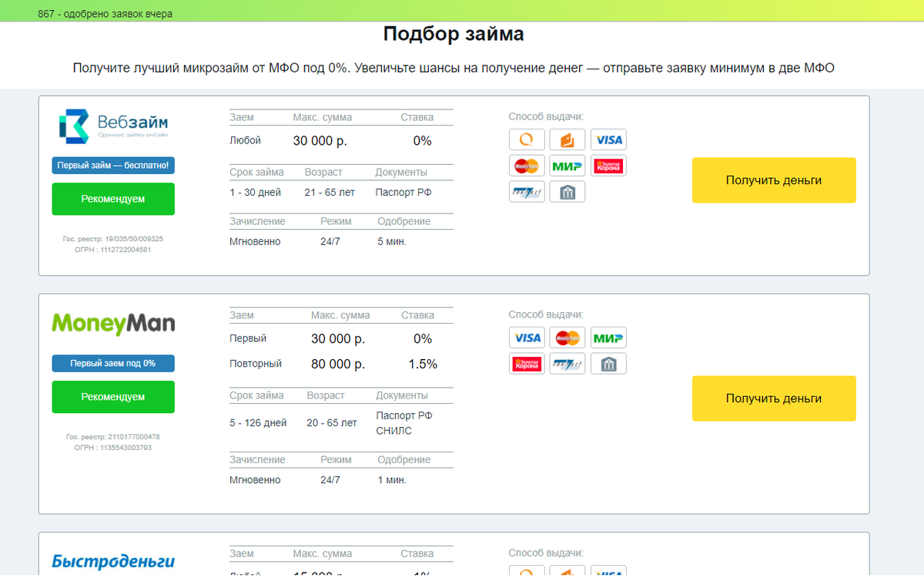Screen dimensions: 924x578
Task: Click green Рекомендуем button under MoneyMan
Action: pos(113,397)
